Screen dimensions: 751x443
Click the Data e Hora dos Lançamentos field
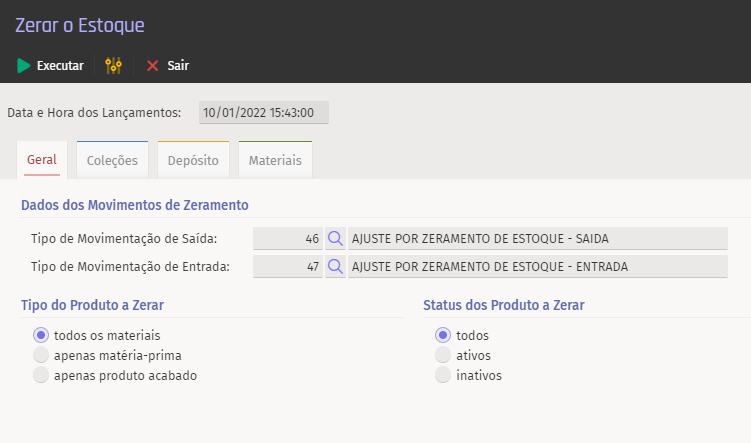[263, 113]
